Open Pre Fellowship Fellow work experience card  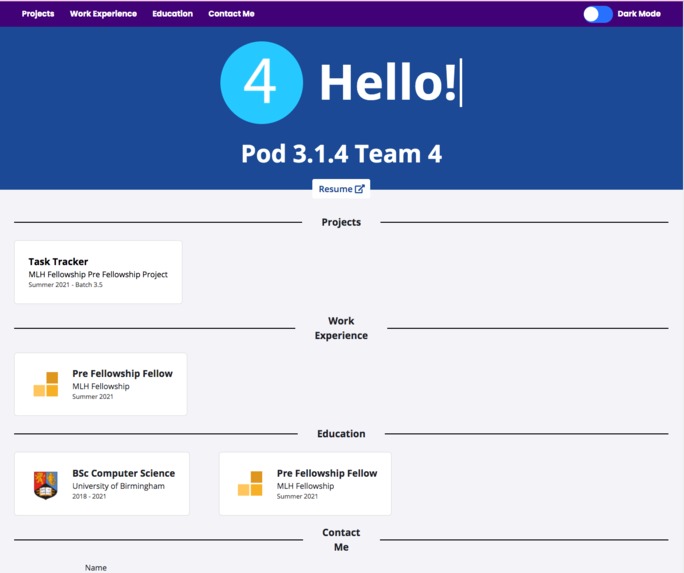coord(101,384)
